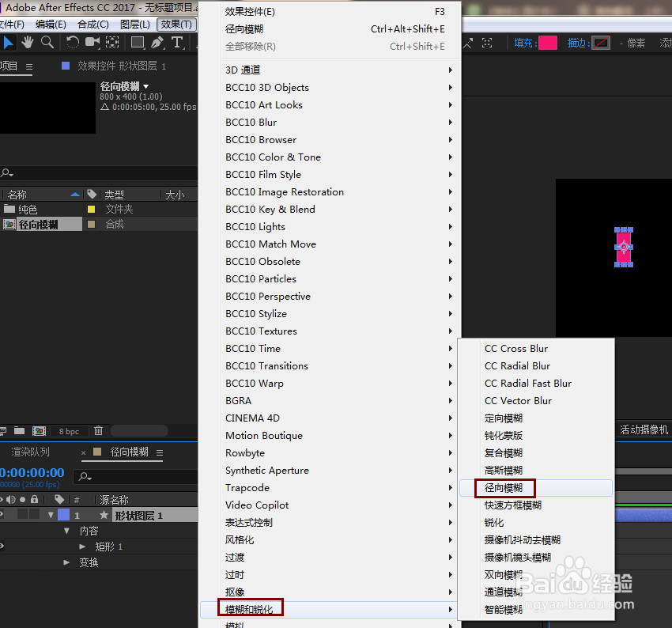Open the Project search filter dropdown
The height and width of the screenshot is (628, 672).
click(7, 173)
